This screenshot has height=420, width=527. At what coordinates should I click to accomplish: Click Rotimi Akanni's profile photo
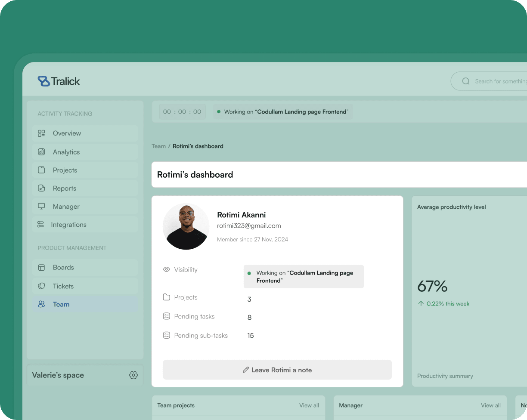(186, 226)
